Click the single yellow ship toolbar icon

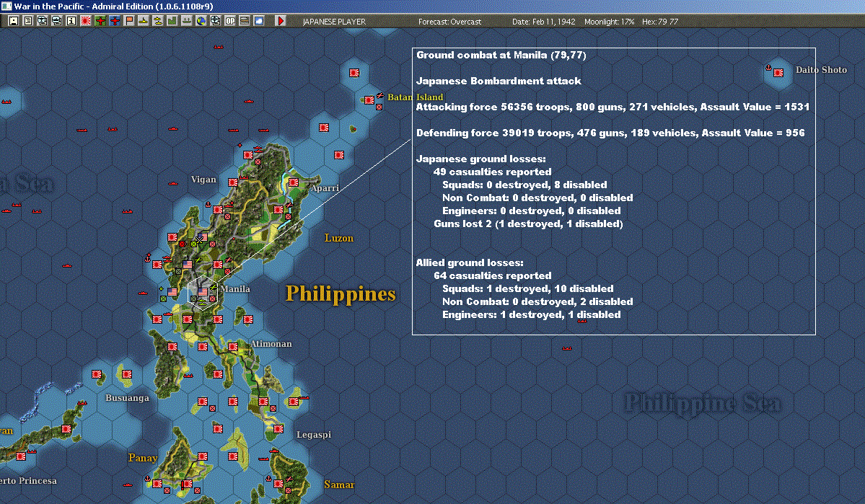point(144,21)
